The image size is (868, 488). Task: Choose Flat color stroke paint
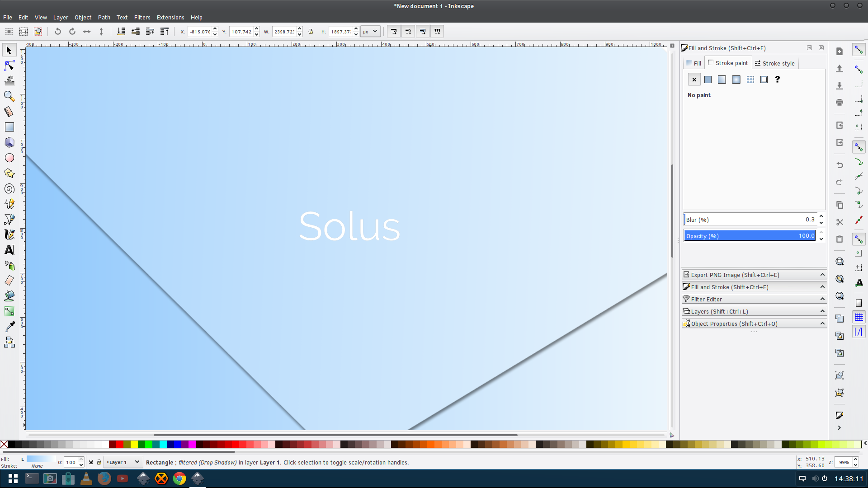708,80
